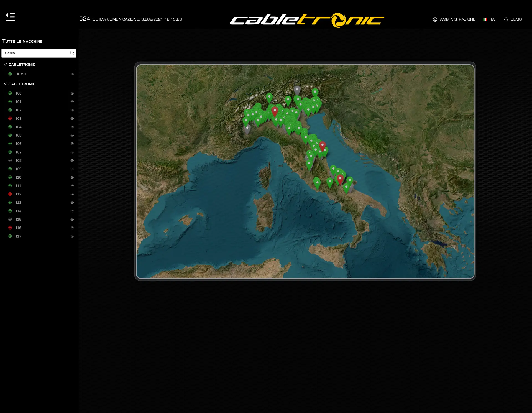
Task: Click the Italian flag language icon
Action: pos(485,19)
